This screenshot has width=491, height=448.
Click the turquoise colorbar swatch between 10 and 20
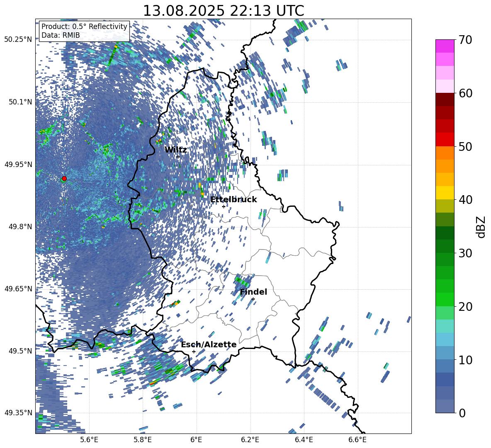pos(445,326)
